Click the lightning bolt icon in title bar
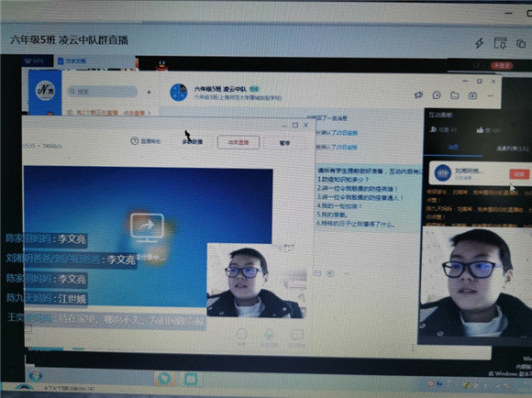This screenshot has height=398, width=532. (480, 43)
